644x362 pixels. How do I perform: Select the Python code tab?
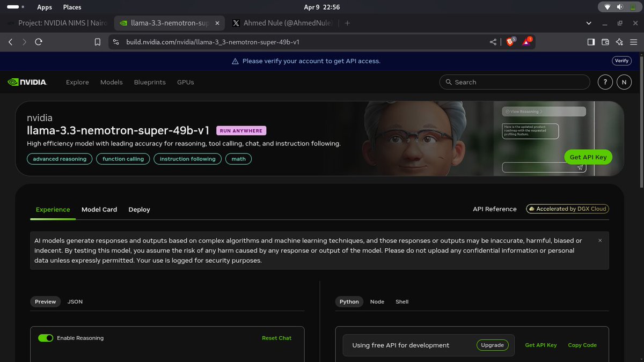(349, 301)
